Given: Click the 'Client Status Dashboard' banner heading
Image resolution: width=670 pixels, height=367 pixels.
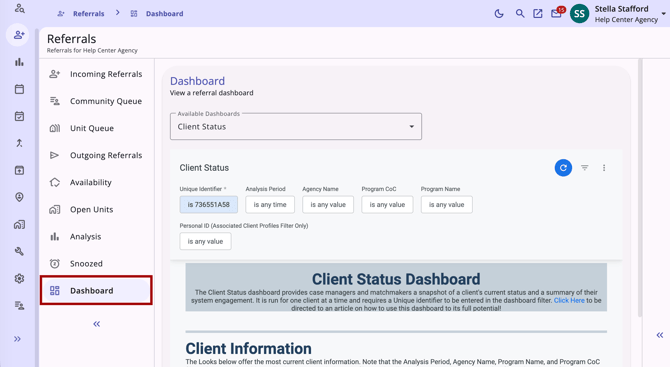Looking at the screenshot, I should [396, 279].
